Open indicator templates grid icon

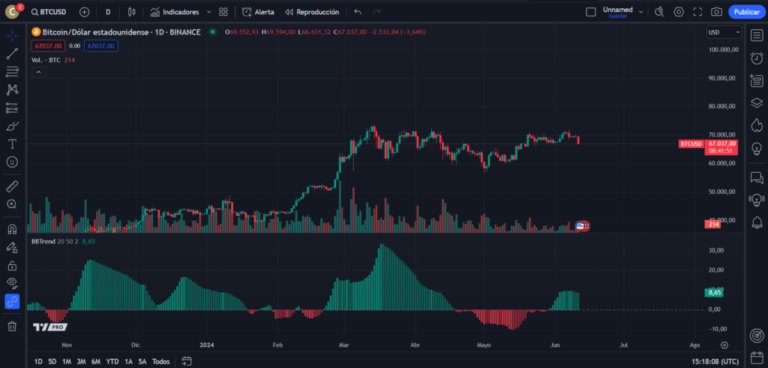[x=223, y=12]
